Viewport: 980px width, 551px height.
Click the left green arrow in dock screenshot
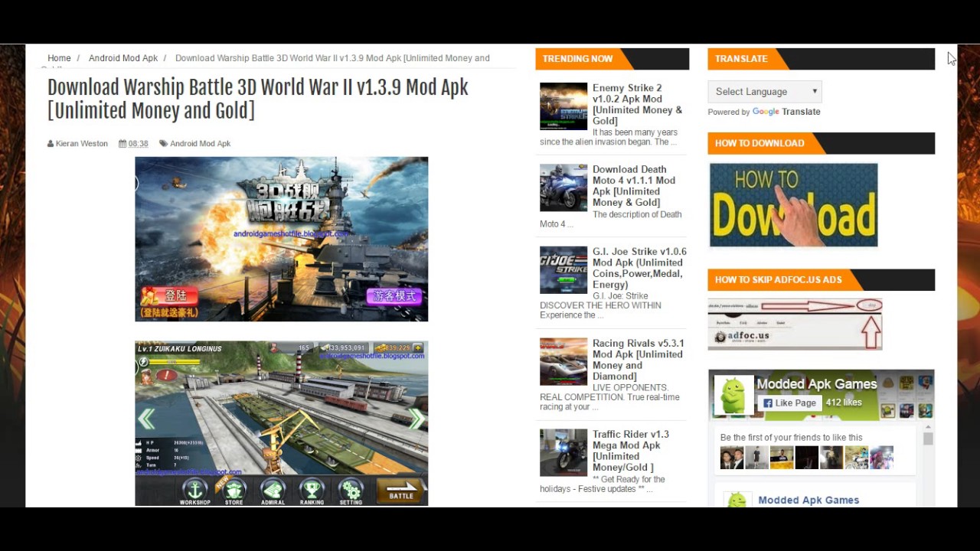(x=146, y=419)
